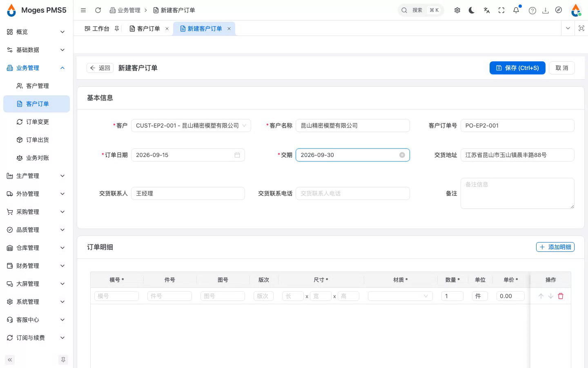588x368 pixels.
Task: Open the help question mark icon
Action: [532, 11]
